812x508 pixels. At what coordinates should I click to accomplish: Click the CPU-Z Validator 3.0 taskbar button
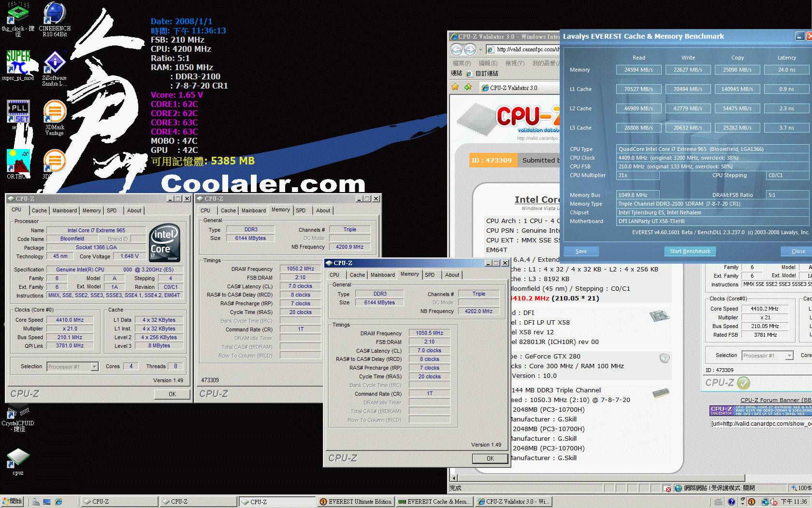(513, 502)
